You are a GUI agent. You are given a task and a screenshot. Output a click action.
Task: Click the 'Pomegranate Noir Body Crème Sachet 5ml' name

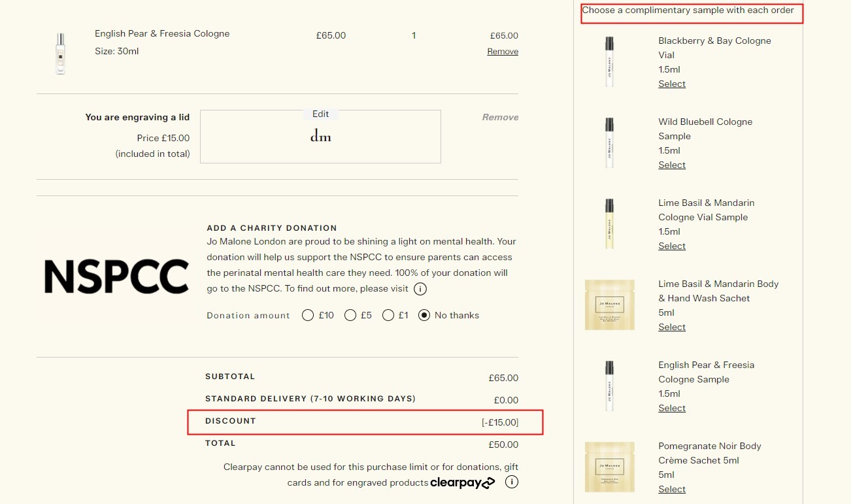point(710,453)
